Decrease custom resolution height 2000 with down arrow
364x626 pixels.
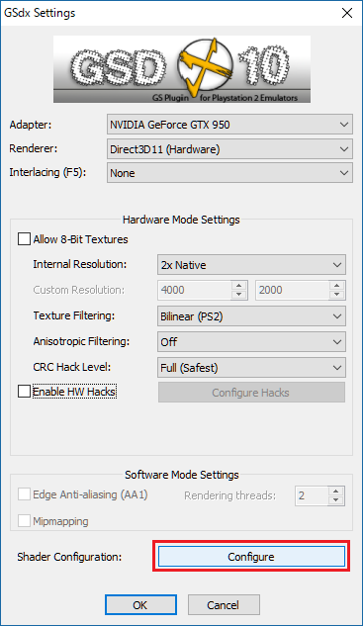336,295
